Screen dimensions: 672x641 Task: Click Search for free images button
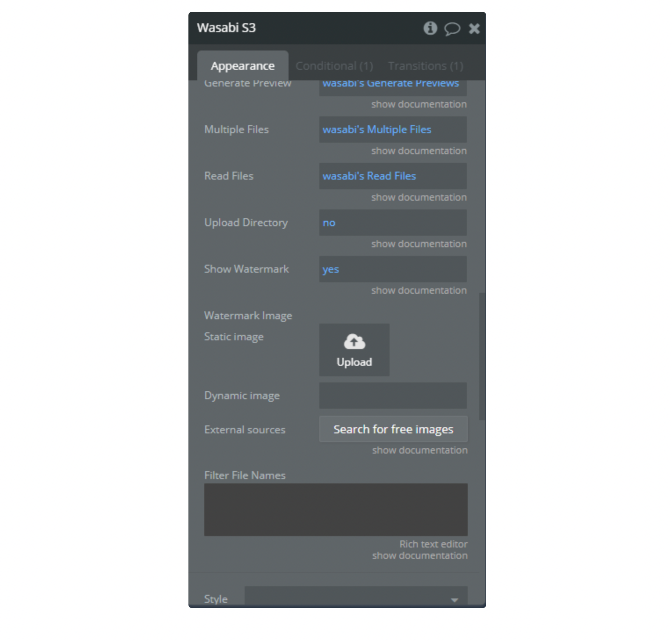pyautogui.click(x=393, y=429)
